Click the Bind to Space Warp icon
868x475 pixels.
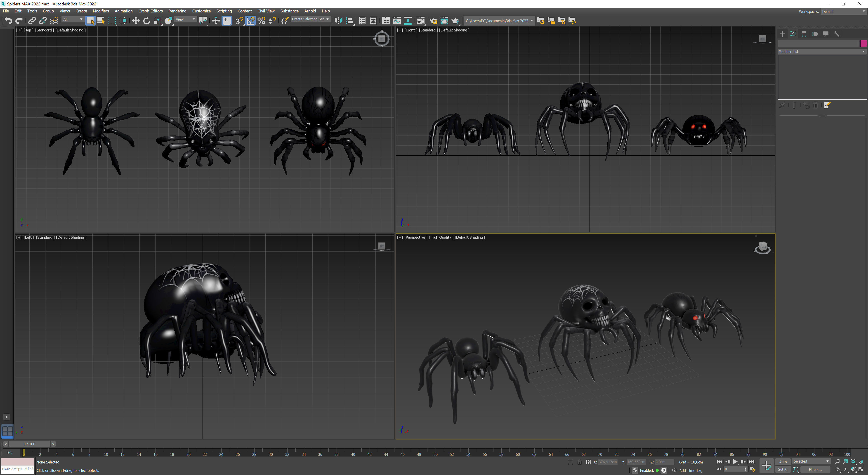click(x=54, y=21)
